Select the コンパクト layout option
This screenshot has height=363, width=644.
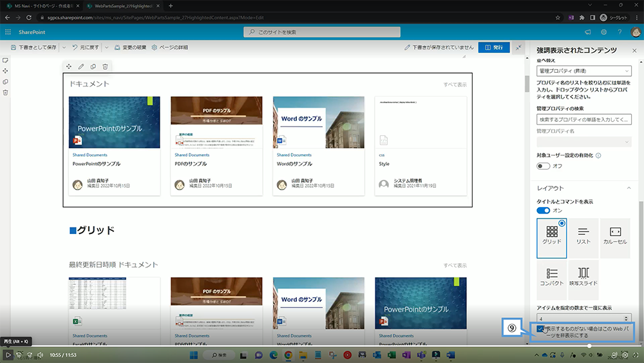[552, 279]
